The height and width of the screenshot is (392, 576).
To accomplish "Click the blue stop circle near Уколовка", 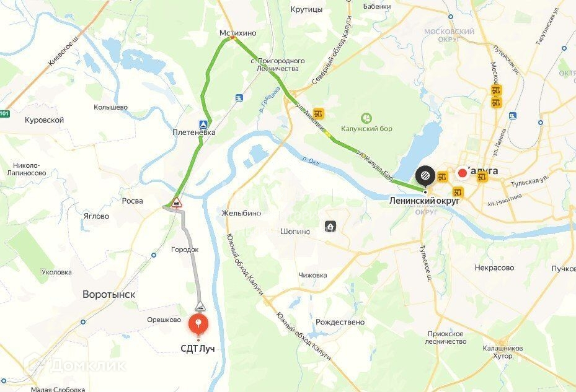I will pos(154,255).
